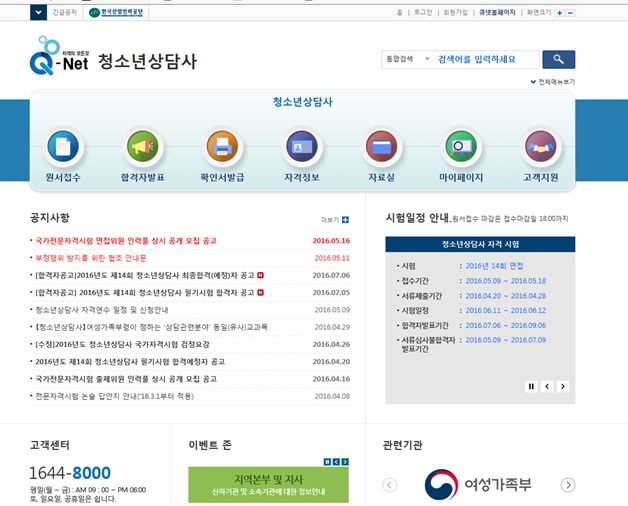
Task: Open notice 제14회 청소년상담사 필기시험 합격예정자 공고
Action: pos(130,361)
